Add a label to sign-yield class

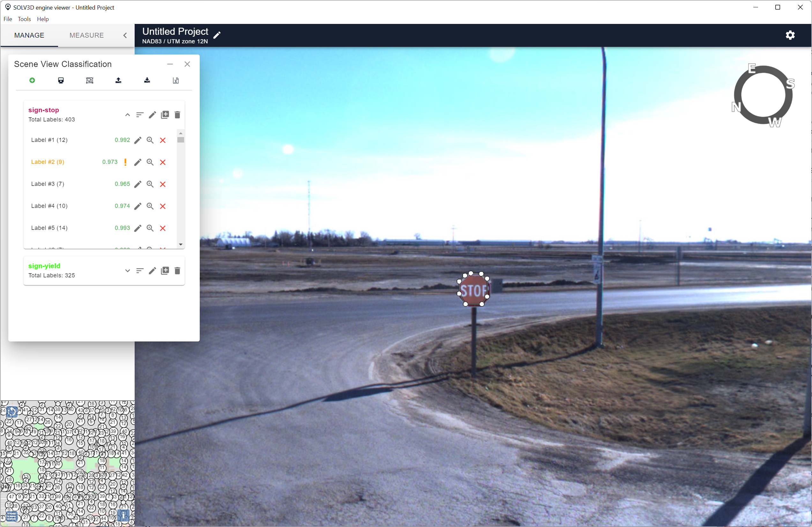click(165, 271)
